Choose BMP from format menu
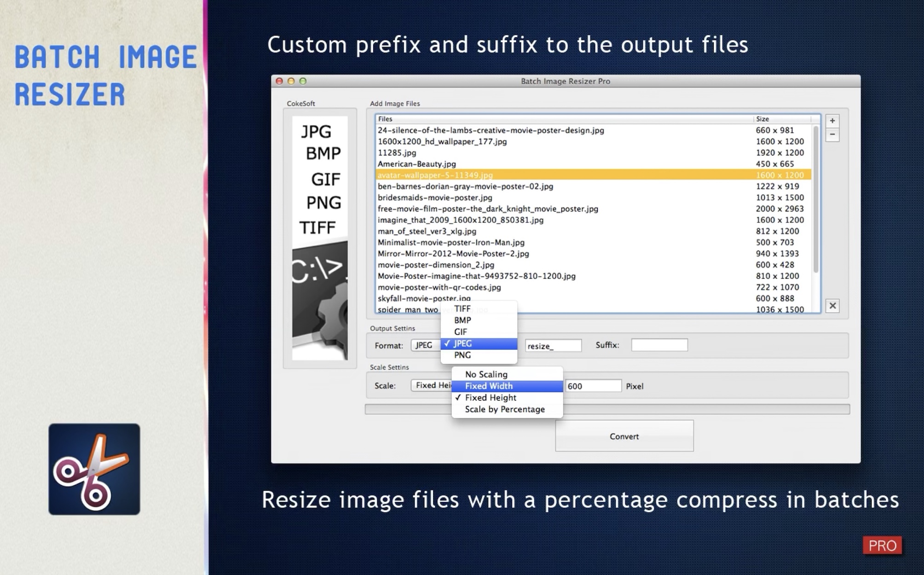The image size is (924, 575). tap(462, 320)
